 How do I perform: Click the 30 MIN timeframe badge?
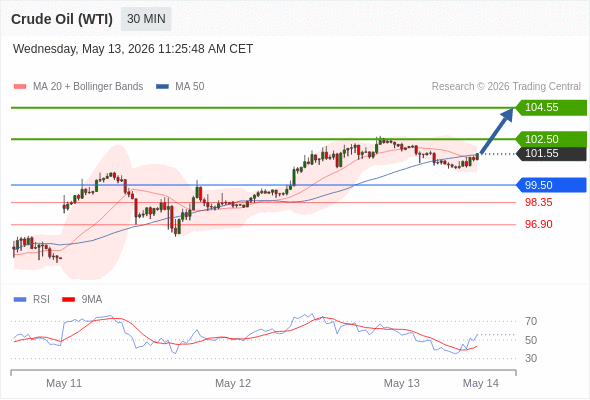tap(146, 19)
